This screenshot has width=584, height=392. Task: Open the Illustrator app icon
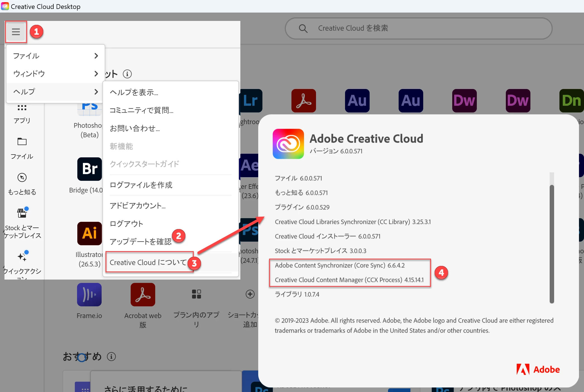(89, 234)
